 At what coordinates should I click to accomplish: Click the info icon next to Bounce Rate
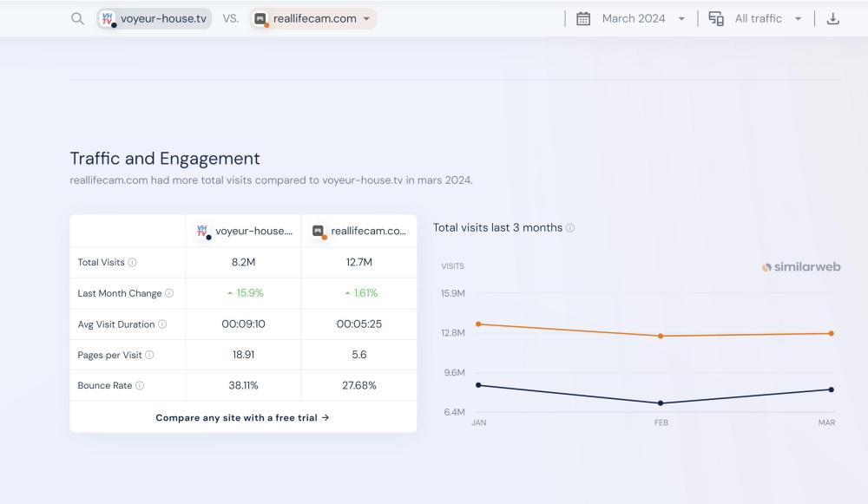coord(140,386)
